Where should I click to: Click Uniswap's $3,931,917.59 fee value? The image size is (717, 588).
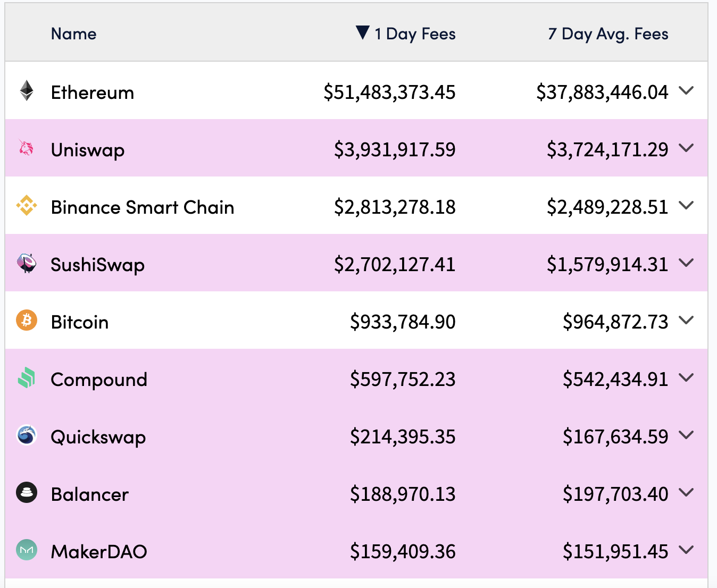point(395,150)
